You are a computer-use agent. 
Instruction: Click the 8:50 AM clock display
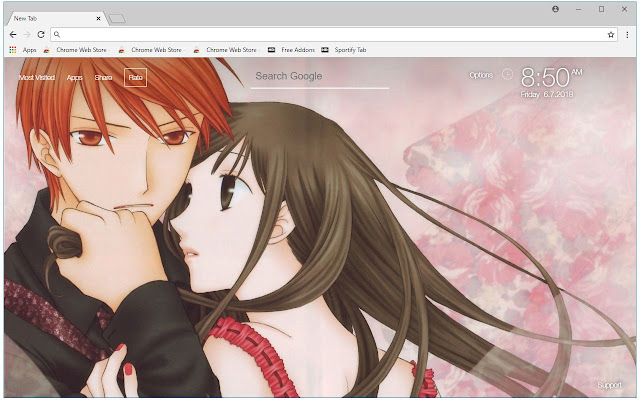coord(551,77)
